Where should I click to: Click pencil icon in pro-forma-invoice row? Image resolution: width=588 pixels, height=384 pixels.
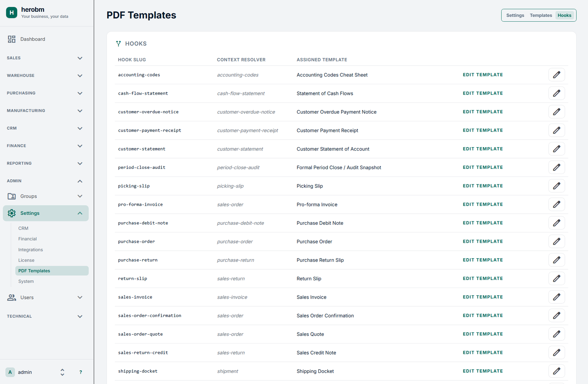click(x=556, y=205)
